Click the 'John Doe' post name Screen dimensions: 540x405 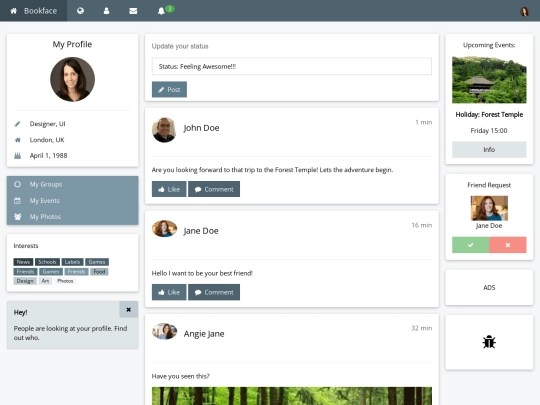coord(201,128)
